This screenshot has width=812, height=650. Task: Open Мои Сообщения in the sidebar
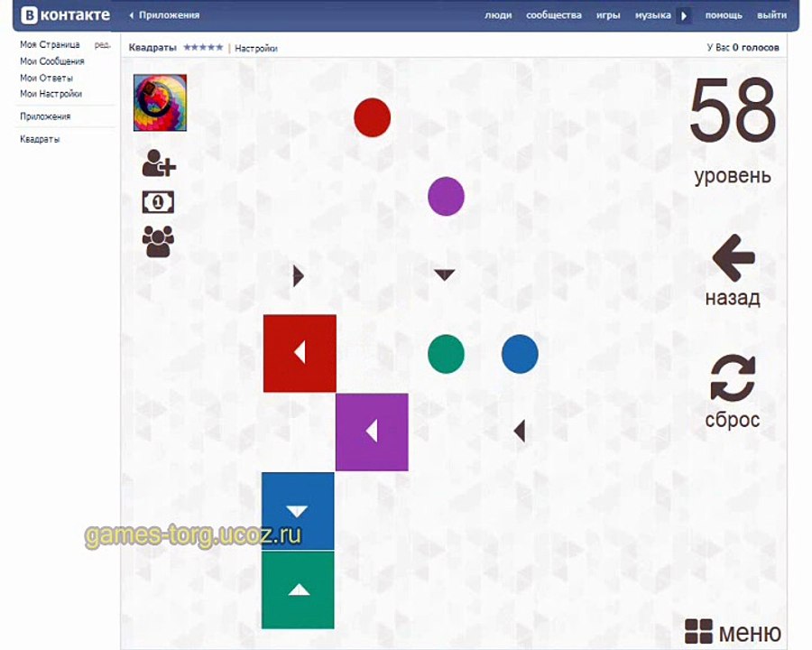(x=51, y=61)
